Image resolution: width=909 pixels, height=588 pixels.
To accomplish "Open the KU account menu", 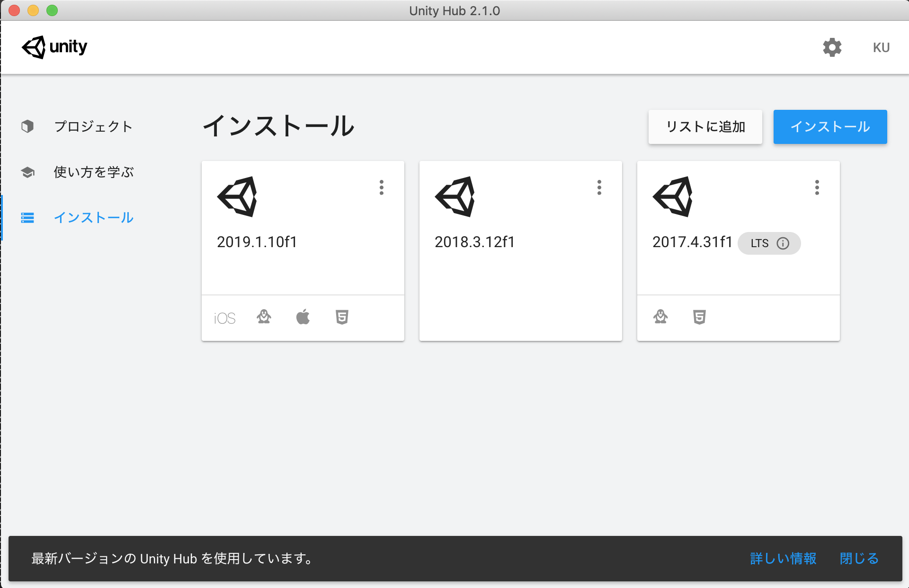I will coord(881,47).
